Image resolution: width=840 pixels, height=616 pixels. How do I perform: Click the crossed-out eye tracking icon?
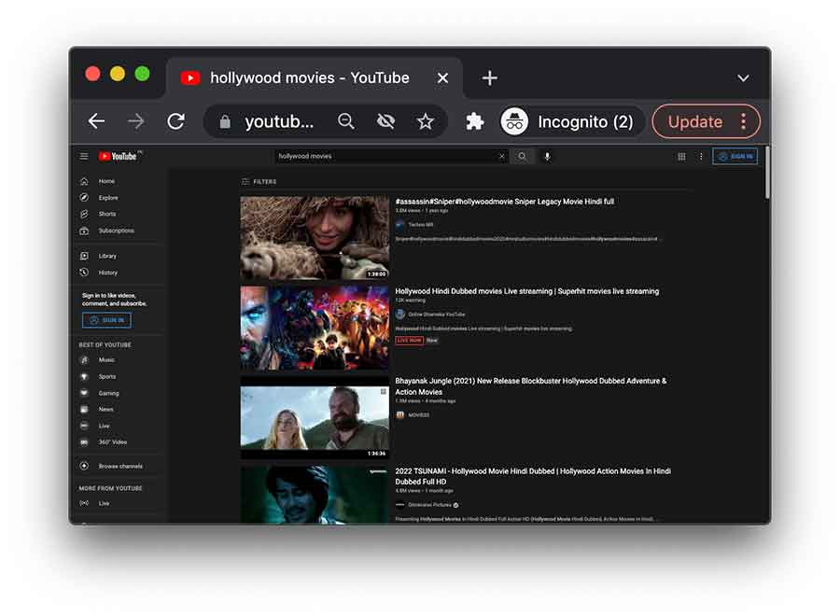[385, 121]
